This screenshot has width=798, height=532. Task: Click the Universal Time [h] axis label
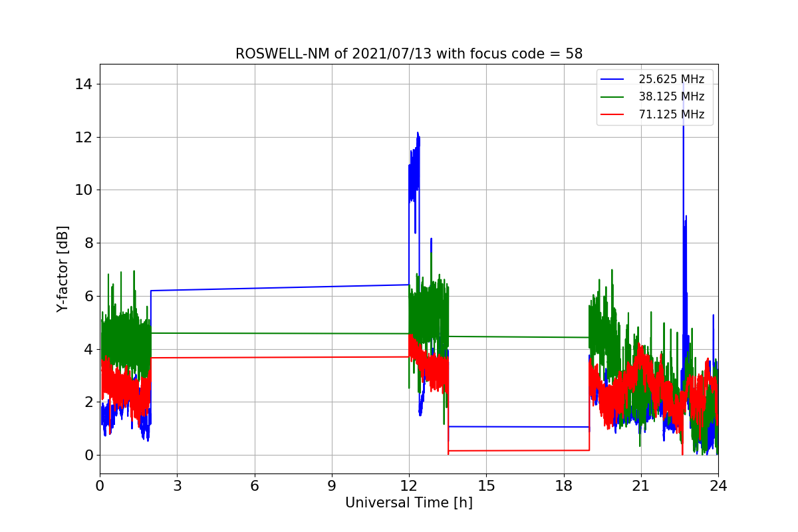click(409, 503)
